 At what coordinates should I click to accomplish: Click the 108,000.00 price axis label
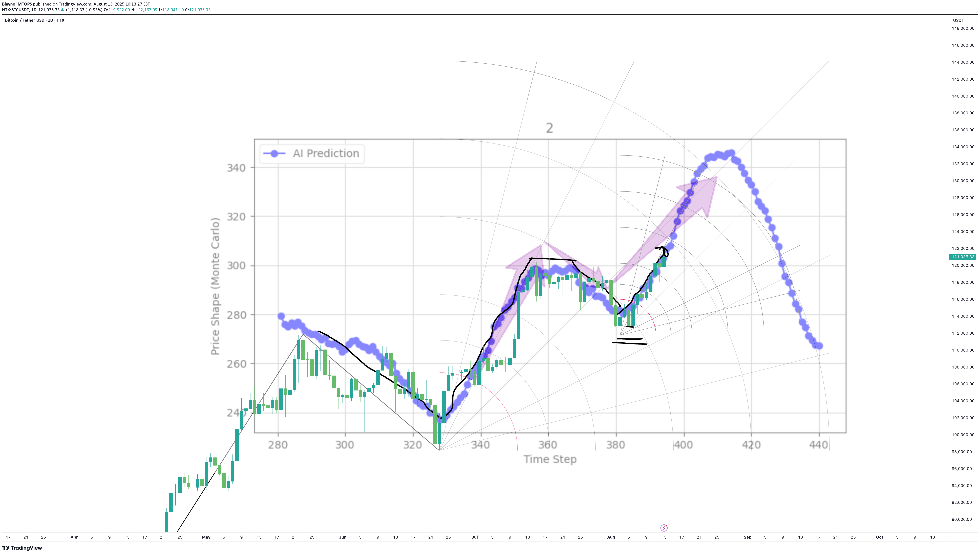pos(963,367)
